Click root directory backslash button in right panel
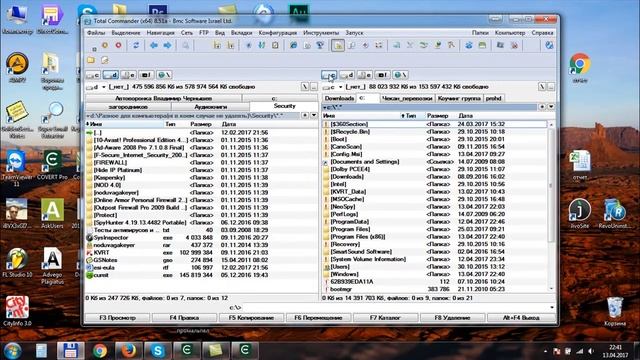The width and height of the screenshot is (640, 360). [542, 87]
